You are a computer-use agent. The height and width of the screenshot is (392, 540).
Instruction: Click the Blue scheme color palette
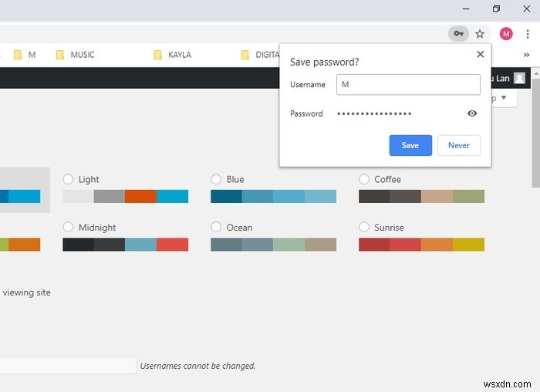[x=273, y=196]
